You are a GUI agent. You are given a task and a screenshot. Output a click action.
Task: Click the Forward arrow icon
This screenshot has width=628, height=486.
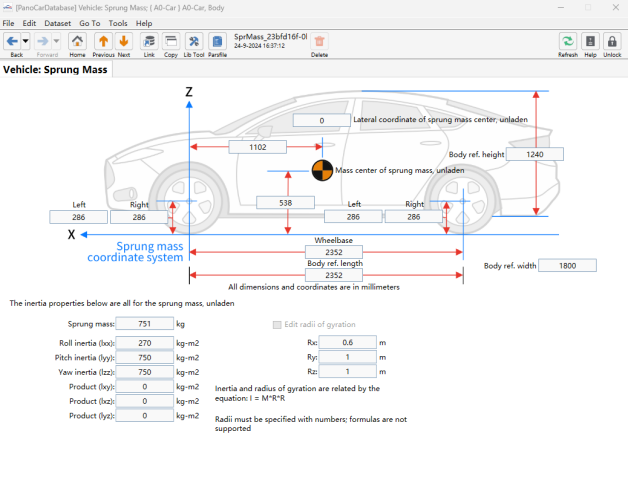click(x=43, y=41)
